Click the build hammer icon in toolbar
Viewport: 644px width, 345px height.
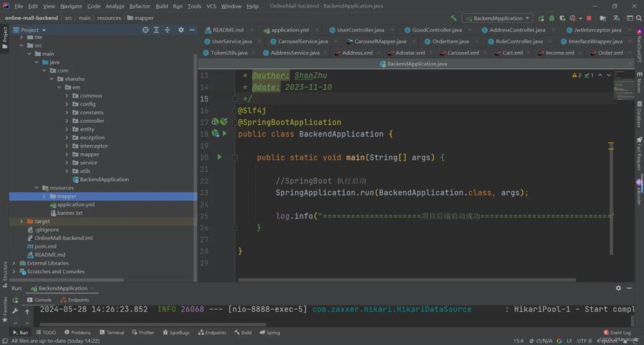point(453,18)
